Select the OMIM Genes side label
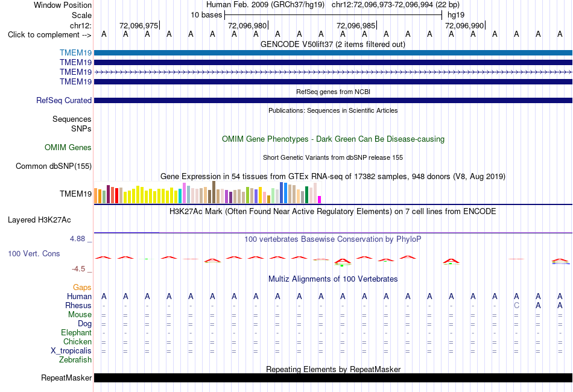 [68, 147]
